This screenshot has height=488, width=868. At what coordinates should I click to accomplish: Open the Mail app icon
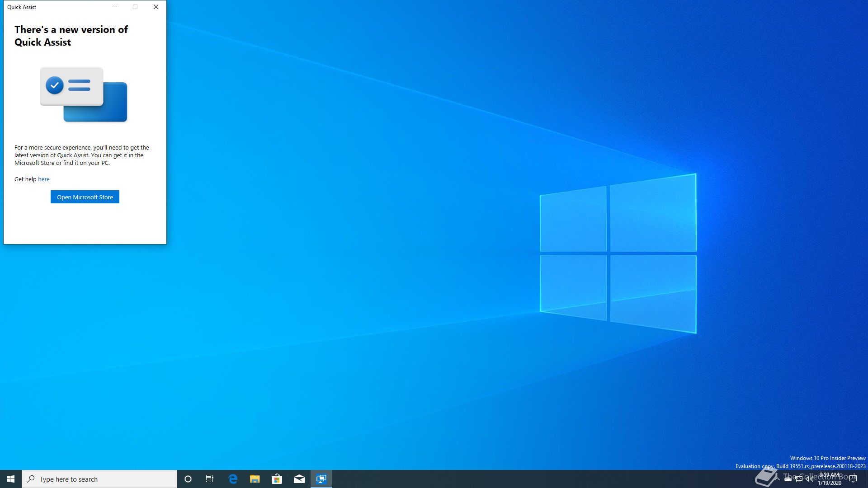click(x=299, y=479)
